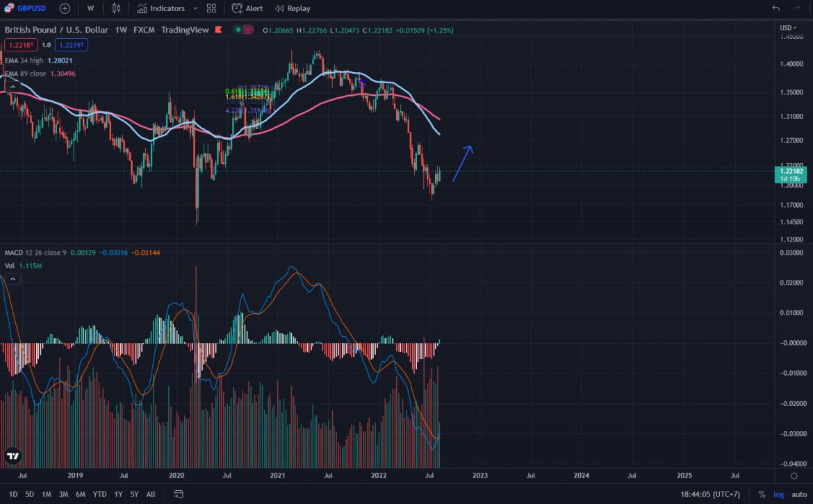
Task: Open the USD currency dropdown
Action: click(787, 27)
